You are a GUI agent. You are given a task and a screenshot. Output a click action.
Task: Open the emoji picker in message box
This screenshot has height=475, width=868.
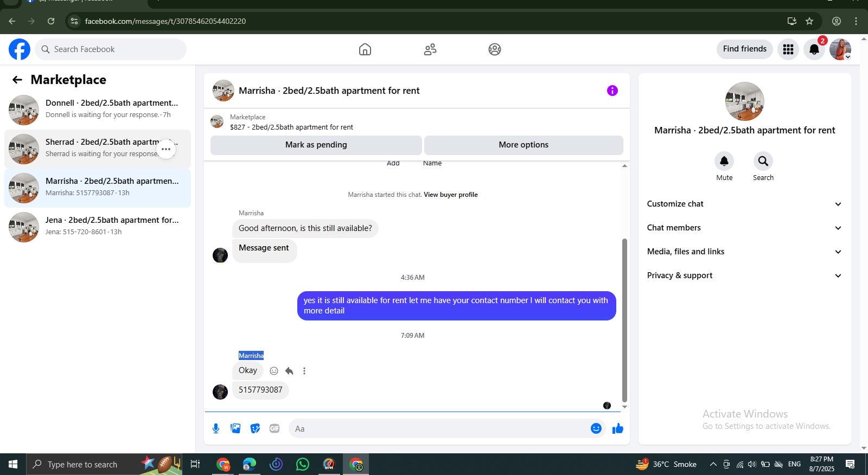click(596, 428)
